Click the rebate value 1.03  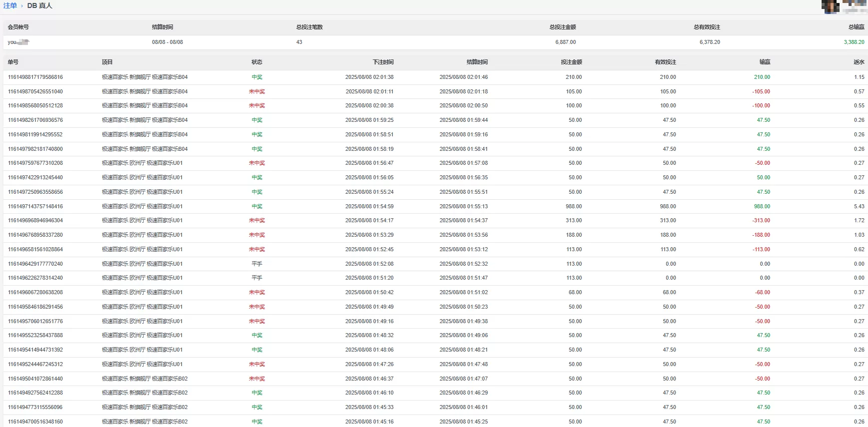point(859,235)
